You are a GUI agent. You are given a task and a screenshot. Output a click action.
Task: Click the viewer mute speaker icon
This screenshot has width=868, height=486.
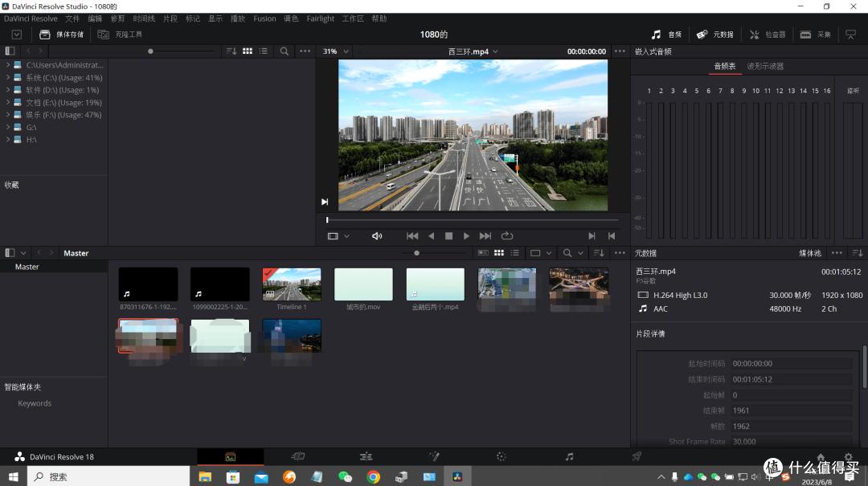click(x=377, y=236)
